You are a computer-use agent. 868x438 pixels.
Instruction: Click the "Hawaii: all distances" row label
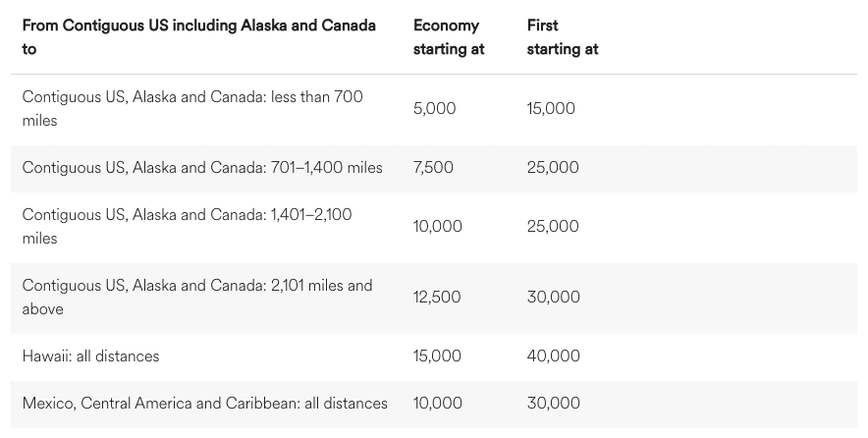(x=90, y=356)
